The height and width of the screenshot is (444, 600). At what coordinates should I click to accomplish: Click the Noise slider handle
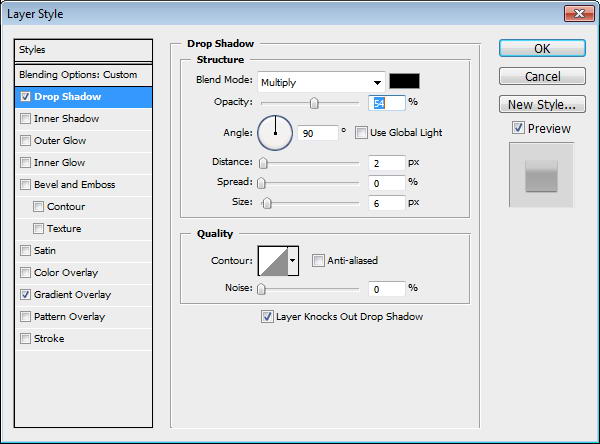tap(261, 289)
